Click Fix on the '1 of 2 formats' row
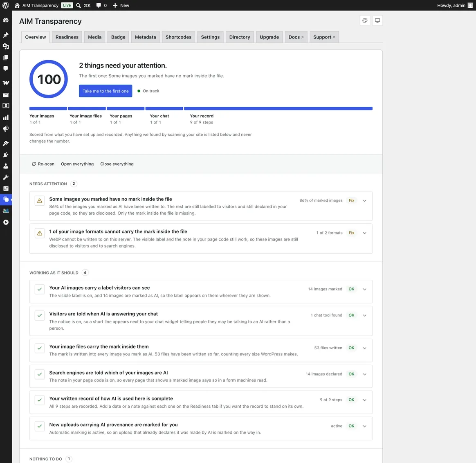Image resolution: width=476 pixels, height=463 pixels. coord(352,233)
